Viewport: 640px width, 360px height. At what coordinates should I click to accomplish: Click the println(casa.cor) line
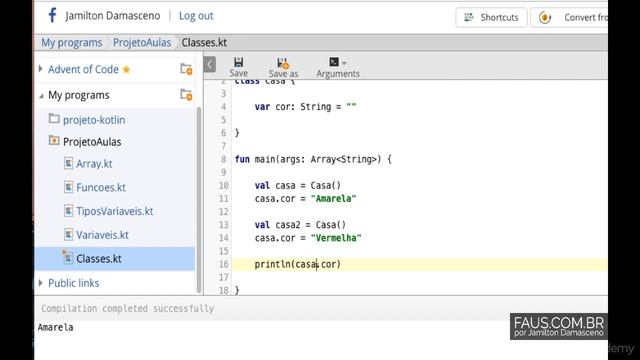298,264
